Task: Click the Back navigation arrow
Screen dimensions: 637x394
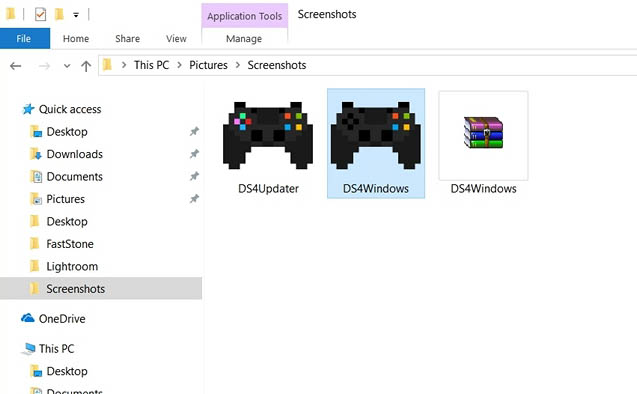Action: [15, 66]
